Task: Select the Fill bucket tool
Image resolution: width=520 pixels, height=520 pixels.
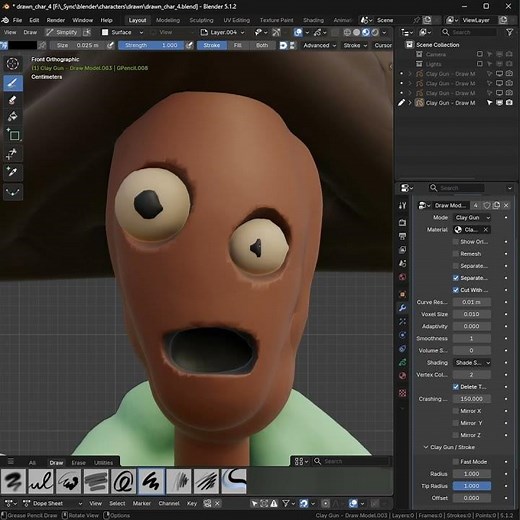Action: [13, 116]
